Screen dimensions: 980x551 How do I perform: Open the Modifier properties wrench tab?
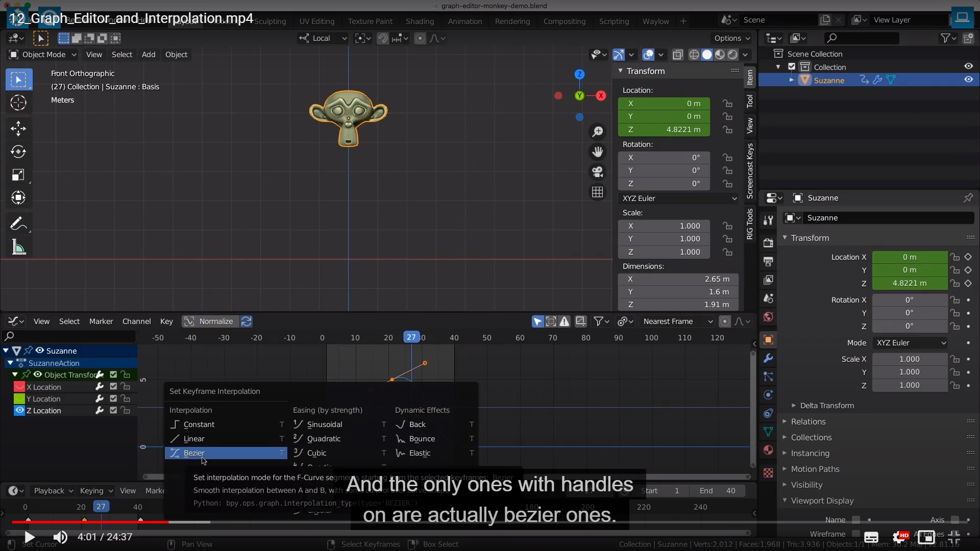[768, 358]
